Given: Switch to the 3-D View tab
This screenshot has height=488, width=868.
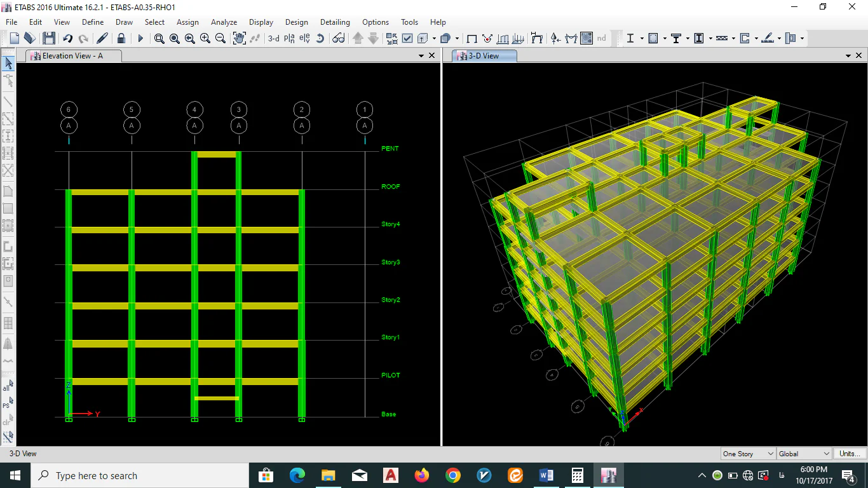Looking at the screenshot, I should pyautogui.click(x=484, y=56).
